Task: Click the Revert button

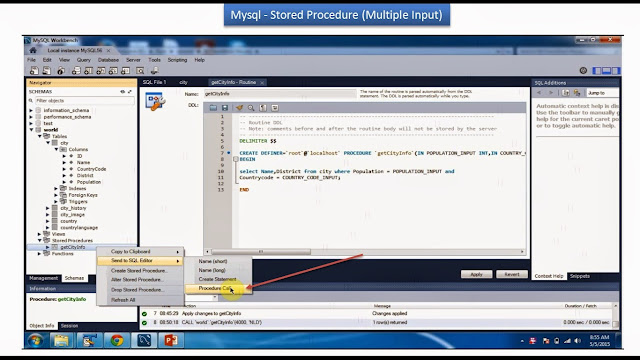Action: pyautogui.click(x=512, y=274)
